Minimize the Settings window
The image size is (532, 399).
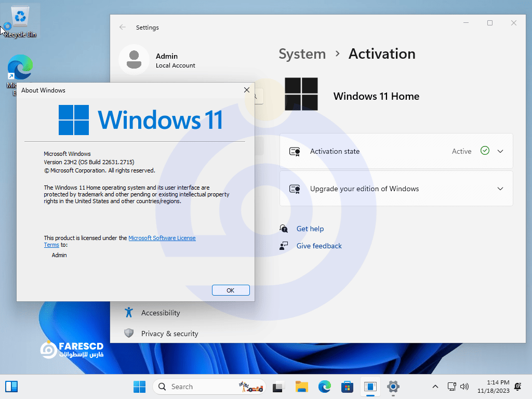[x=466, y=23]
